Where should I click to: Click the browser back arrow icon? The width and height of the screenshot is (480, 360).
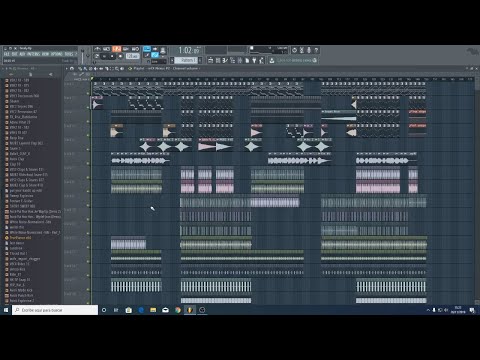click(x=11, y=74)
